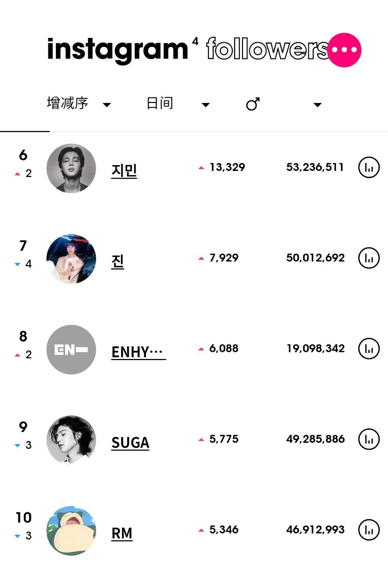Open the pink three-dots menu button

tap(344, 50)
